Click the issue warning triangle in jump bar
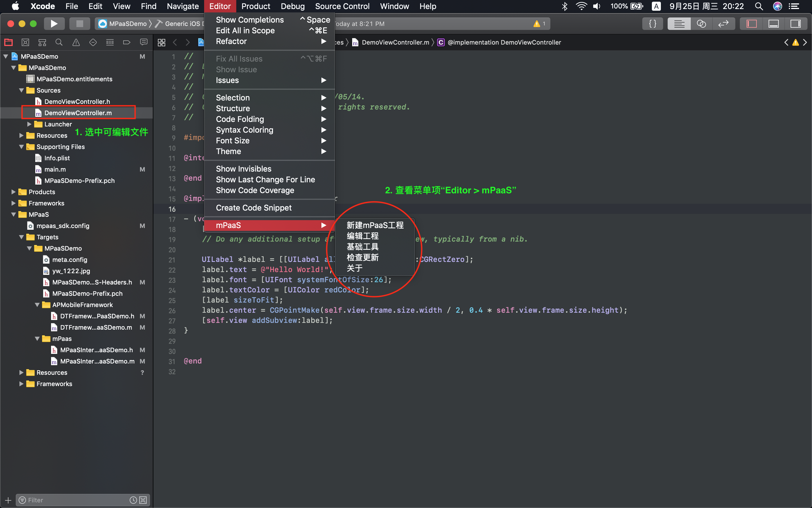Screen dimensions: 812x508 [796, 42]
